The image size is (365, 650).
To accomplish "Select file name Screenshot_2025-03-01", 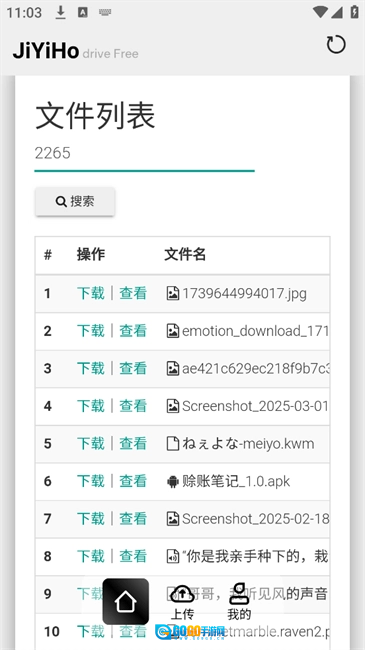I will coord(256,406).
